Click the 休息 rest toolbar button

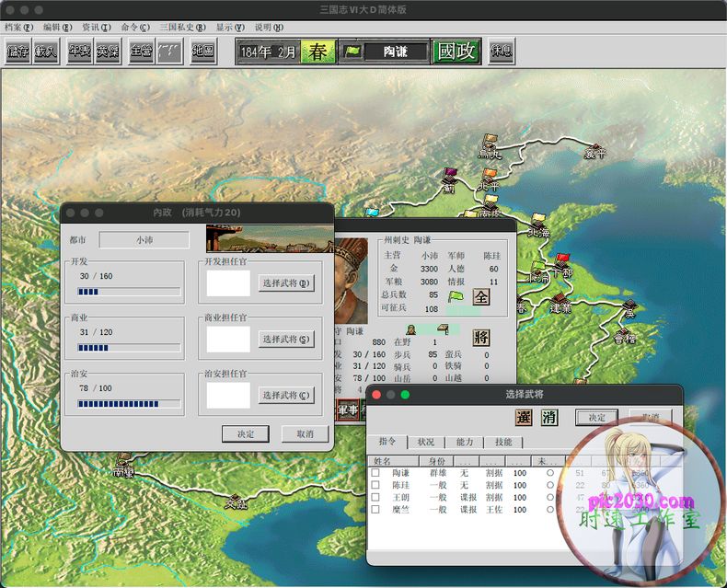coord(502,51)
